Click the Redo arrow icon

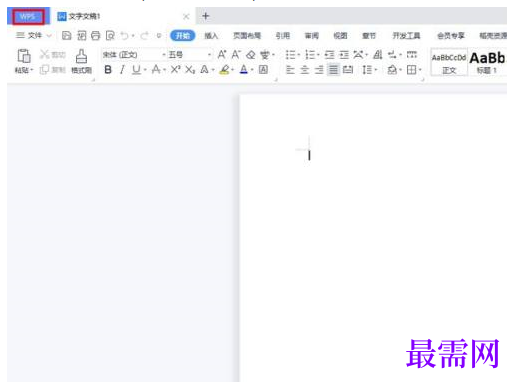point(144,35)
